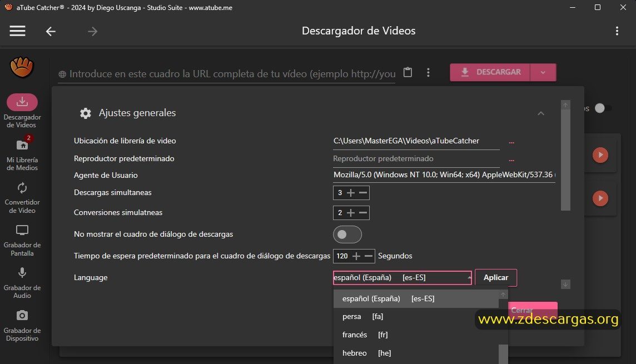
Task: Click the Descargas simultaneas value 3
Action: (340, 192)
